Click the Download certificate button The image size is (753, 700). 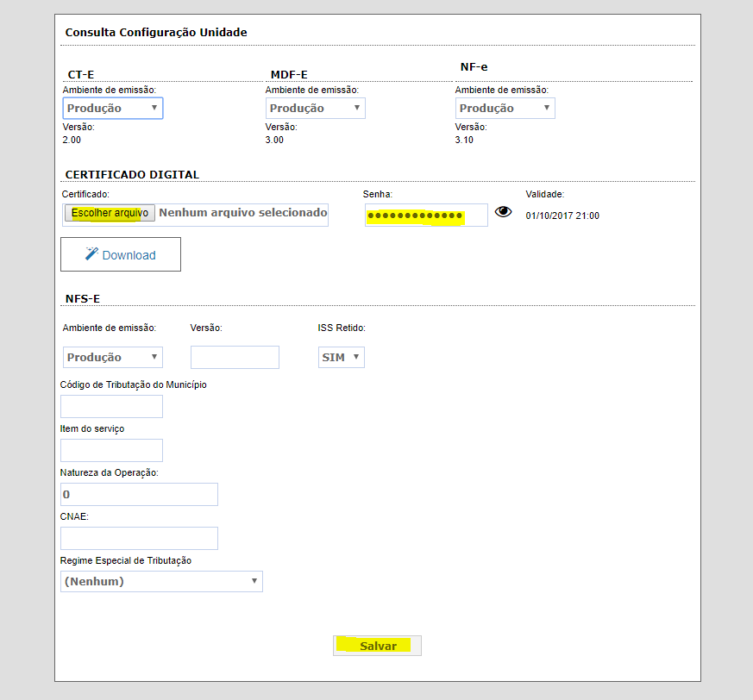[x=121, y=254]
